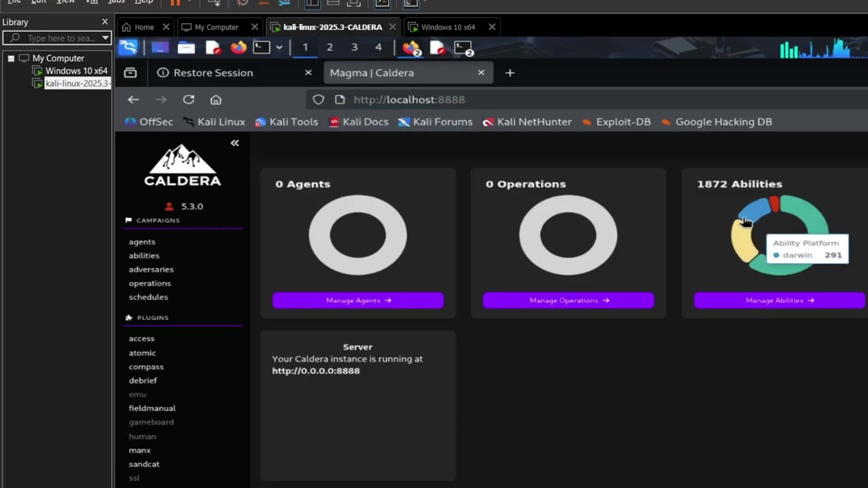
Task: Go to Firefox home page
Action: (x=216, y=100)
